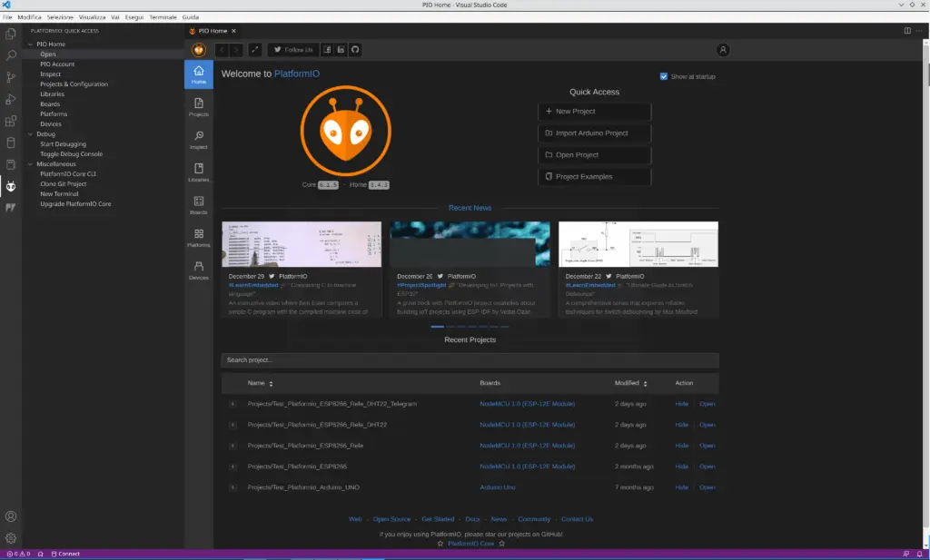This screenshot has width=930, height=560.
Task: Open the Search view in activity bar
Action: click(11, 55)
